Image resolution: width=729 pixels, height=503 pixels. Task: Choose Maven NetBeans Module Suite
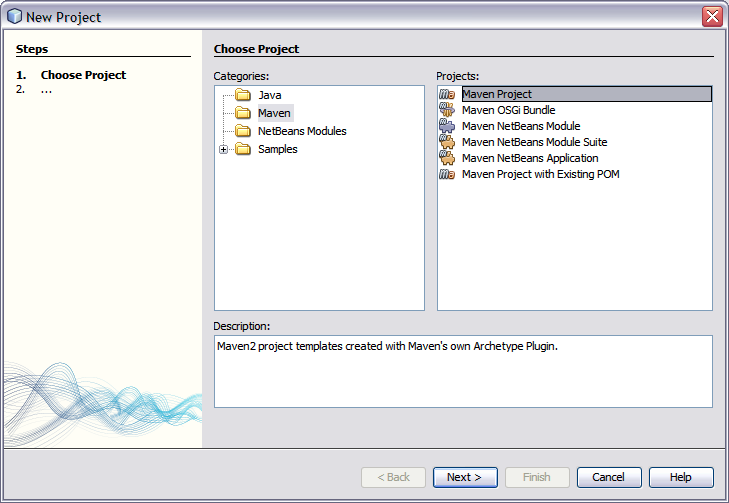535,142
